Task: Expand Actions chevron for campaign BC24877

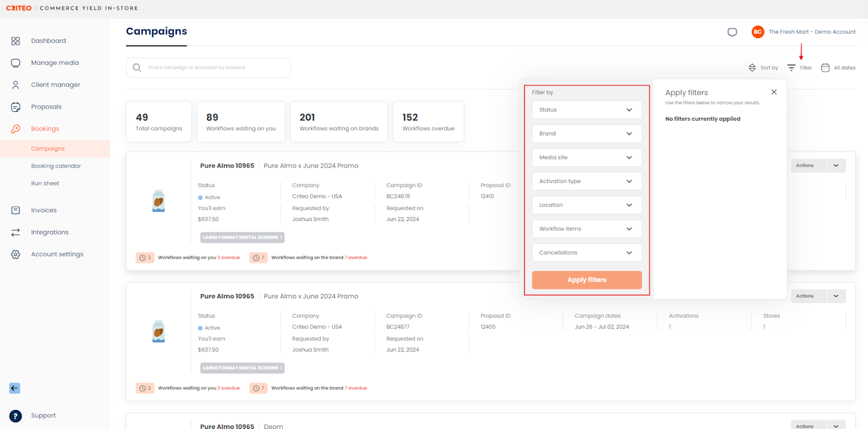Action: click(835, 296)
